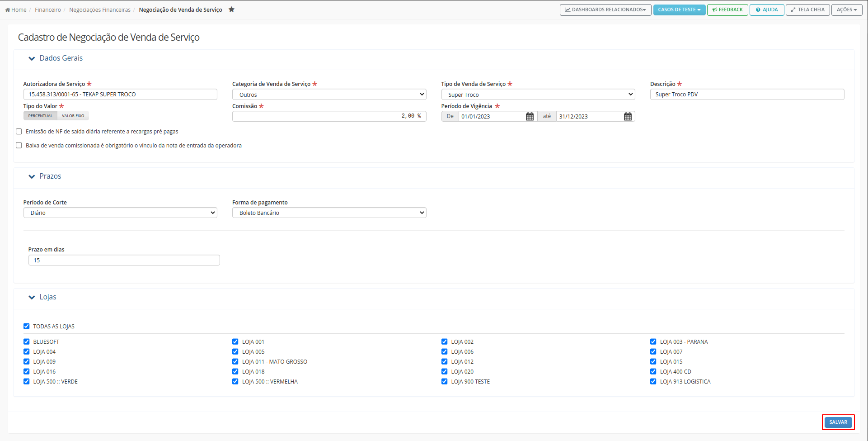Enable Emissão de NF de saída diária checkbox
The height and width of the screenshot is (441, 868).
tap(19, 132)
